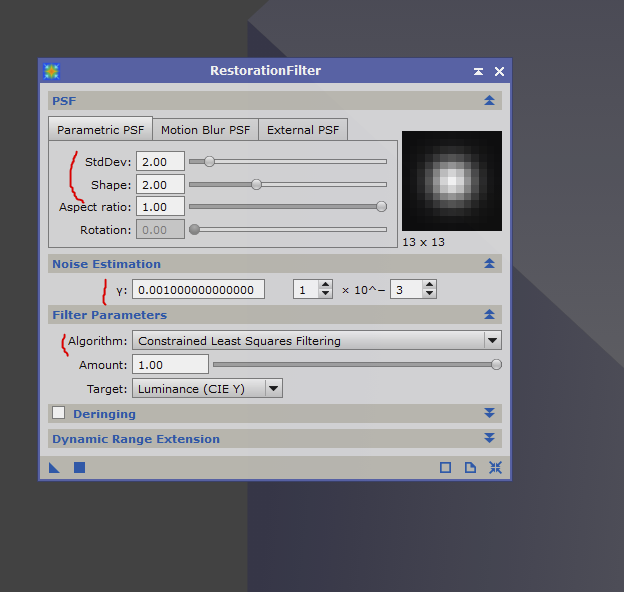Click the PSF preview thumbnail
The width and height of the screenshot is (624, 592).
[x=452, y=181]
